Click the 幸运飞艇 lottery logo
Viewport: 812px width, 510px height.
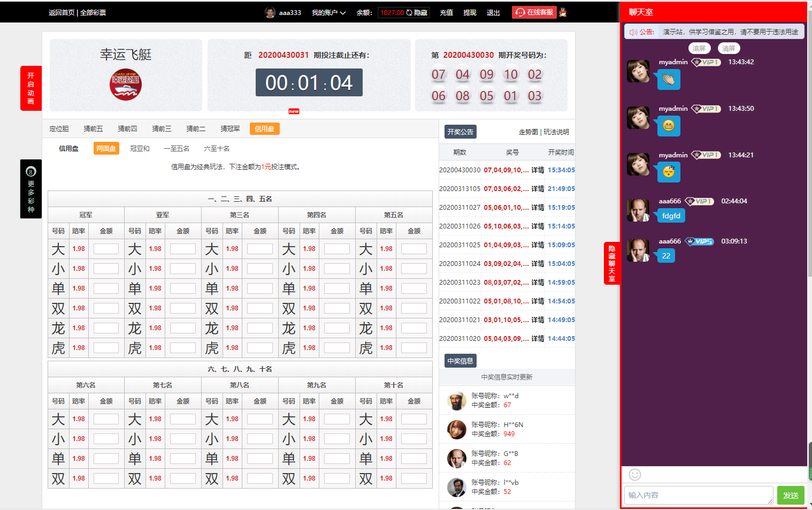click(x=126, y=85)
